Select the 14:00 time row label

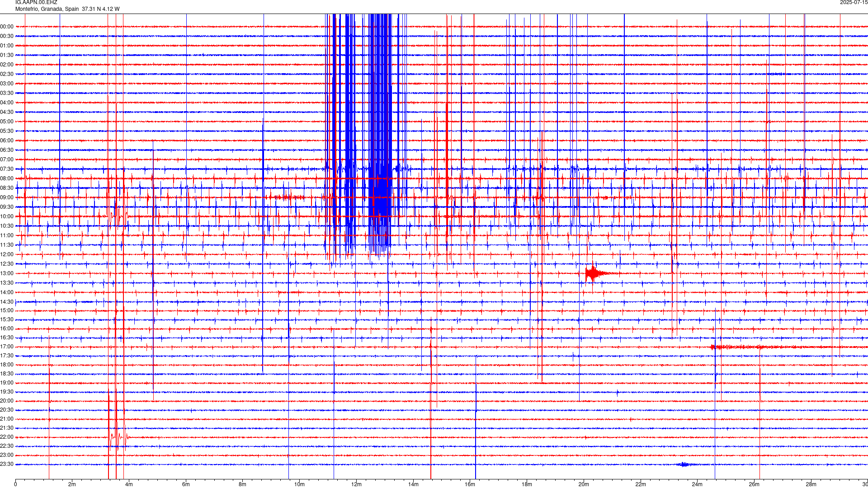(7, 292)
